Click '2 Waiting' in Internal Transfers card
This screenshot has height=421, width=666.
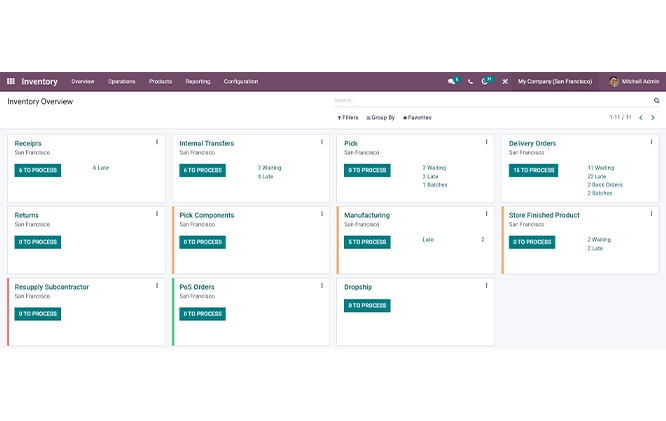tap(269, 168)
